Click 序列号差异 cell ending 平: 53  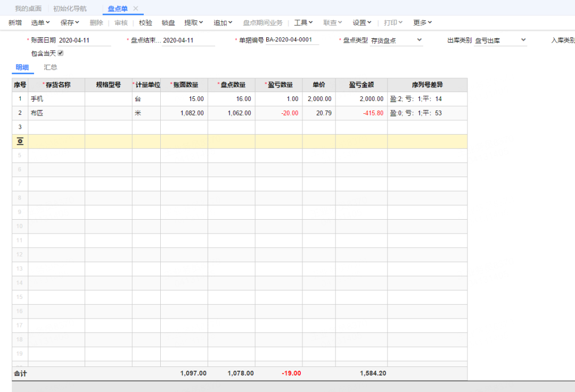click(x=427, y=113)
